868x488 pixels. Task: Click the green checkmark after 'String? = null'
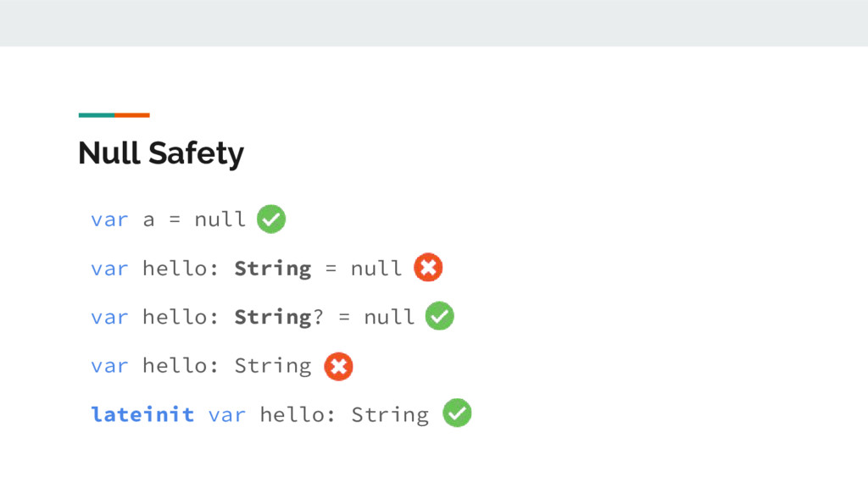(x=440, y=316)
